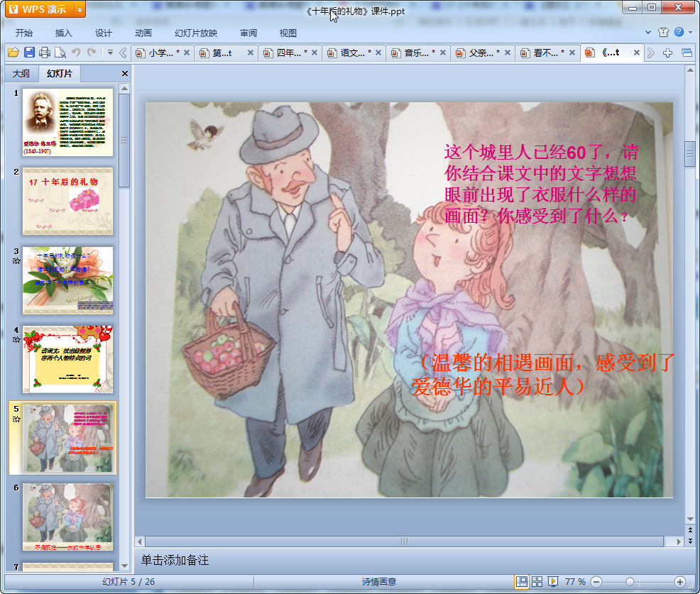
Task: Click the WPS 演示 logo button
Action: coord(40,9)
